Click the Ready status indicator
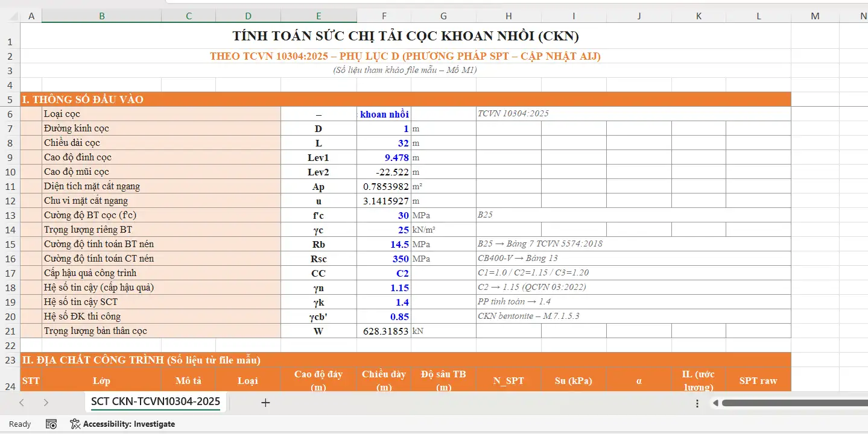 (x=20, y=424)
